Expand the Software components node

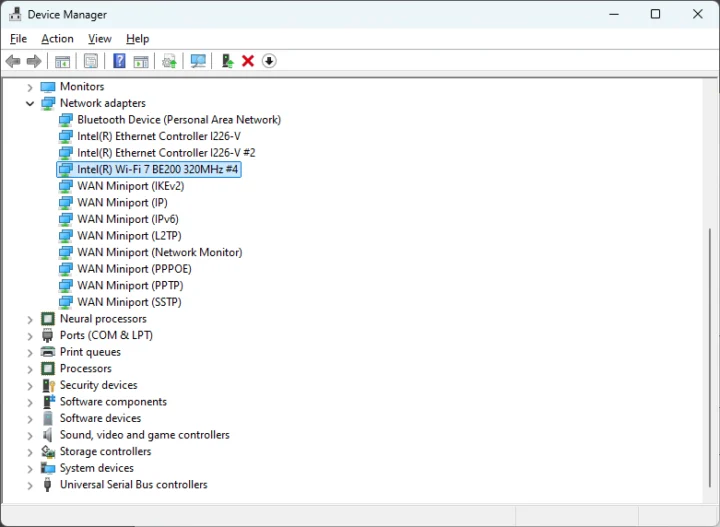pyautogui.click(x=30, y=403)
